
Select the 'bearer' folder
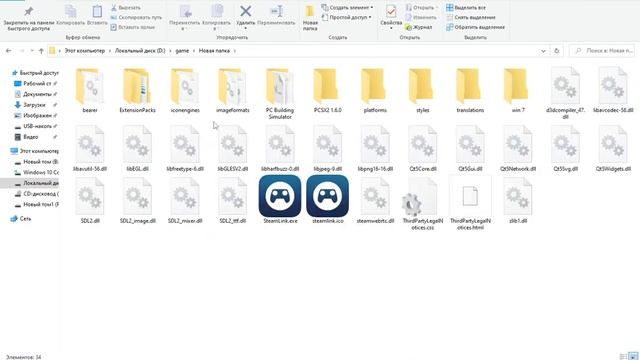(90, 91)
